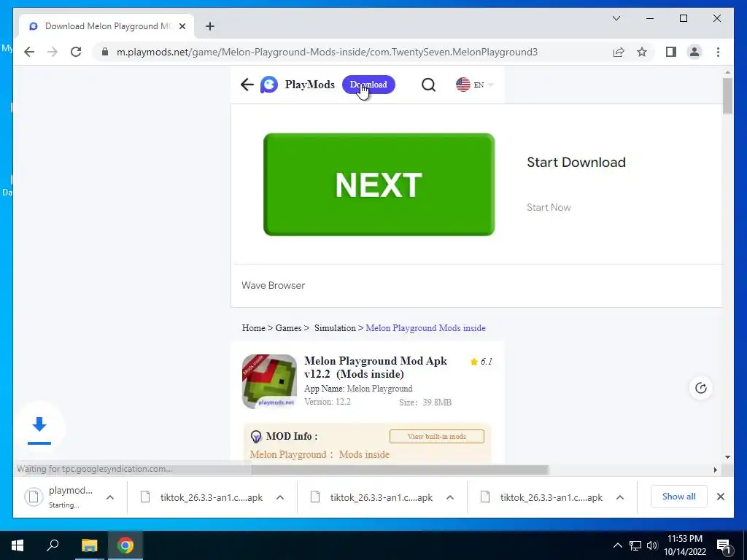View site info via the padlock icon
This screenshot has width=747, height=560.
point(105,52)
